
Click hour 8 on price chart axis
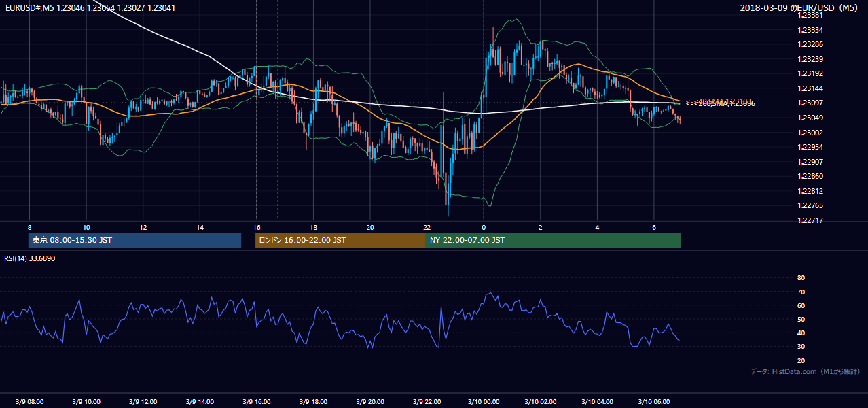click(29, 227)
